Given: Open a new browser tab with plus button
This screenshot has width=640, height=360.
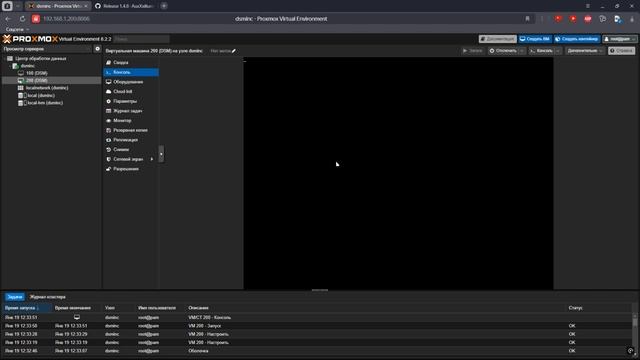Looking at the screenshot, I should 164,6.
